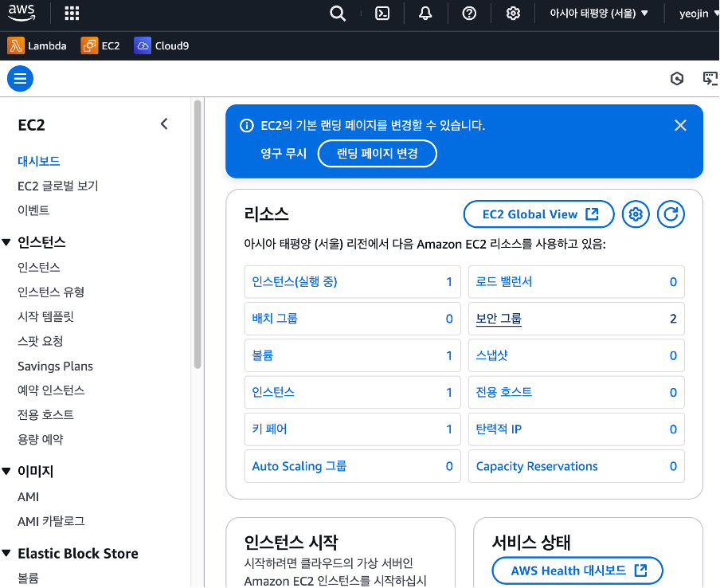The height and width of the screenshot is (588, 720).
Task: Open 예약 인스턴스 in the sidebar
Action: [x=51, y=390]
